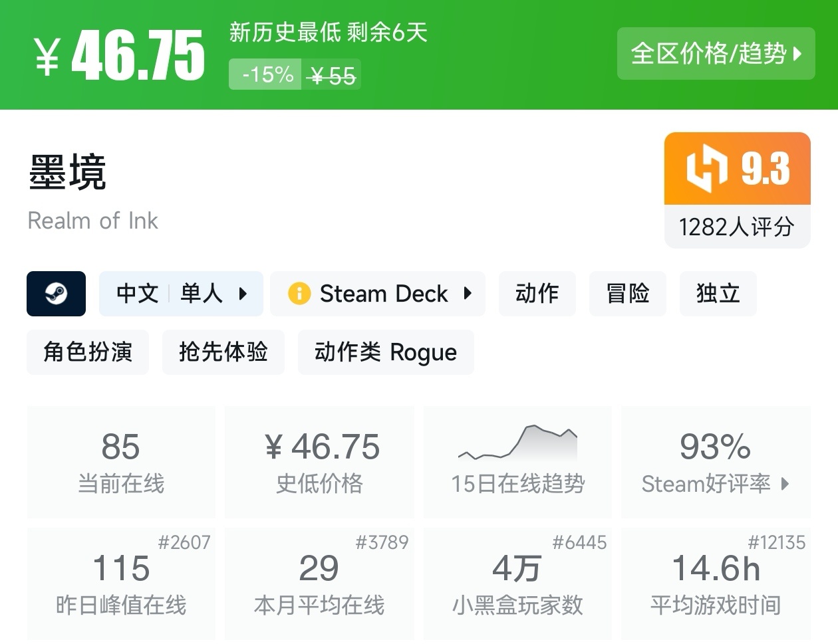Click the Steam platform icon
Screen dimensions: 838x644
pos(56,293)
